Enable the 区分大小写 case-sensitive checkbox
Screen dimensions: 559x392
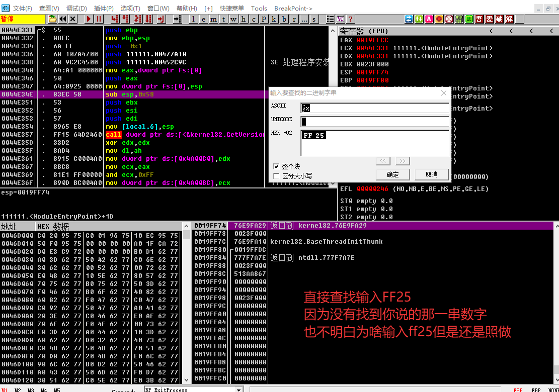276,176
